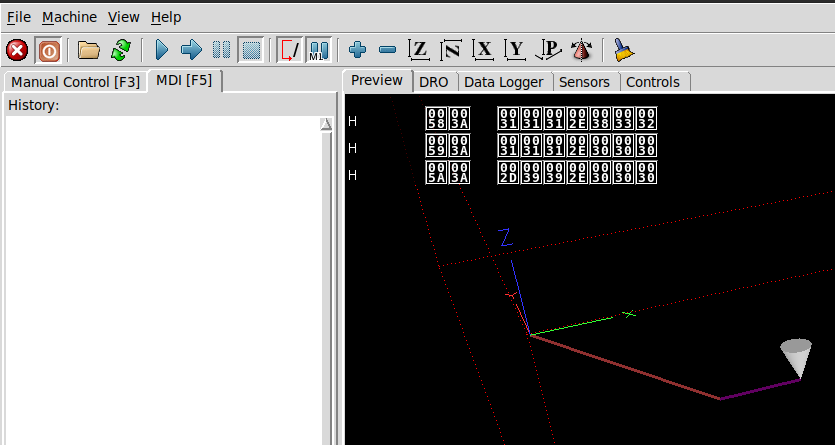Select the Preview tab
Image resolution: width=835 pixels, height=445 pixels.
377,80
